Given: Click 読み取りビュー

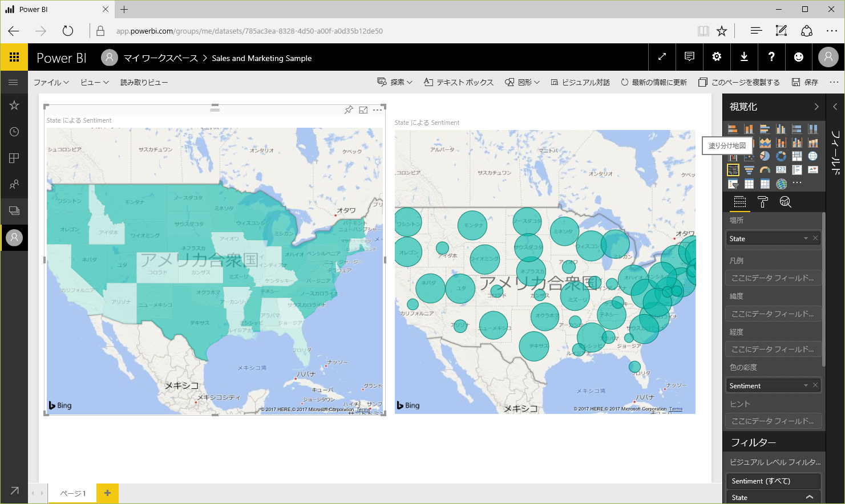Looking at the screenshot, I should pos(144,83).
